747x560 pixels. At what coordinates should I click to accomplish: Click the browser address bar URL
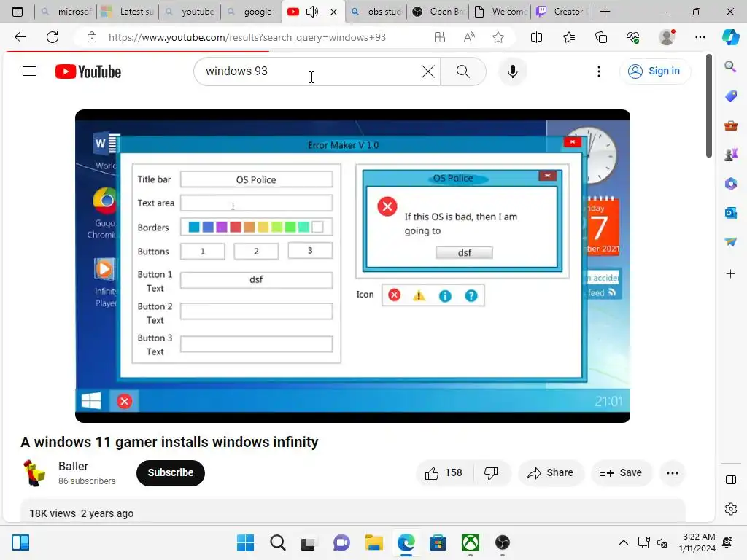click(247, 37)
